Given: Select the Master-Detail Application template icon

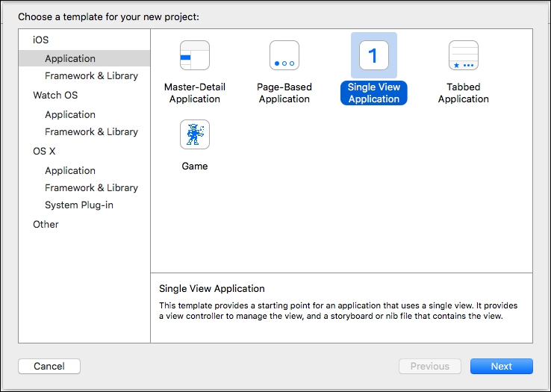Looking at the screenshot, I should click(195, 55).
